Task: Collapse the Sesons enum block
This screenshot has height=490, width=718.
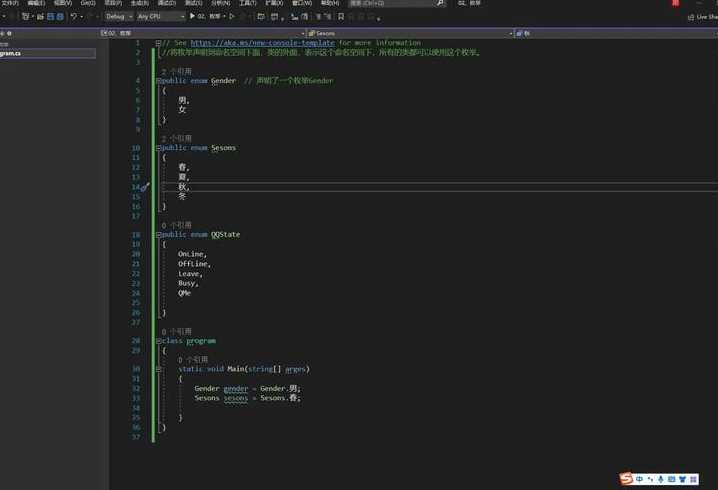Action: click(x=158, y=148)
